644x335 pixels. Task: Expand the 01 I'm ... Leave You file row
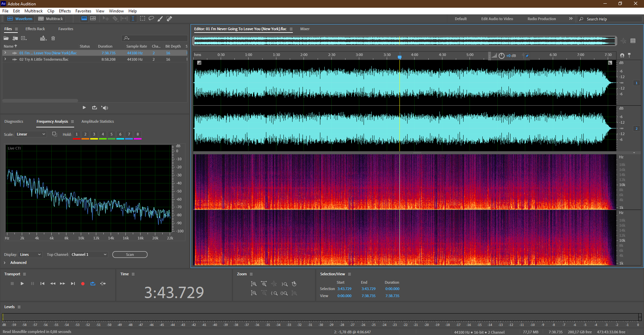[5, 53]
